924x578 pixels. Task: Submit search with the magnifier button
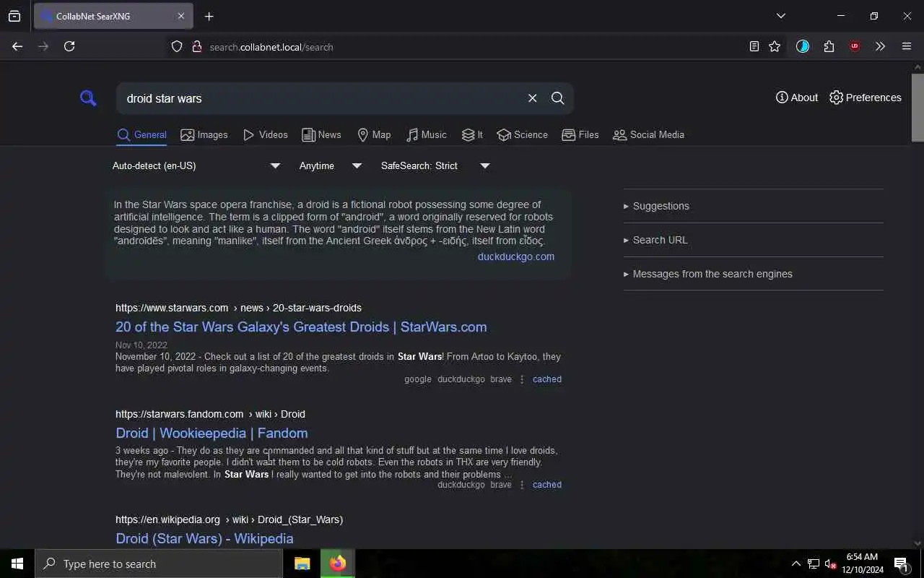pos(557,98)
